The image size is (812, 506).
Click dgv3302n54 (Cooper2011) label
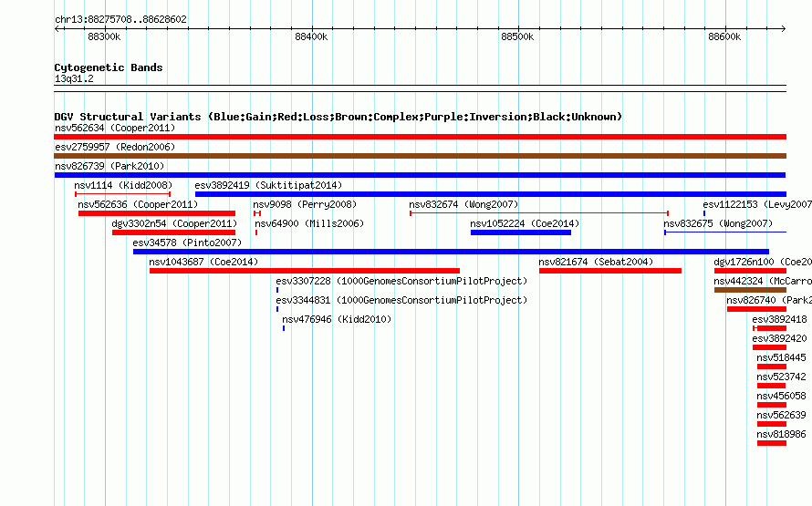coord(174,223)
